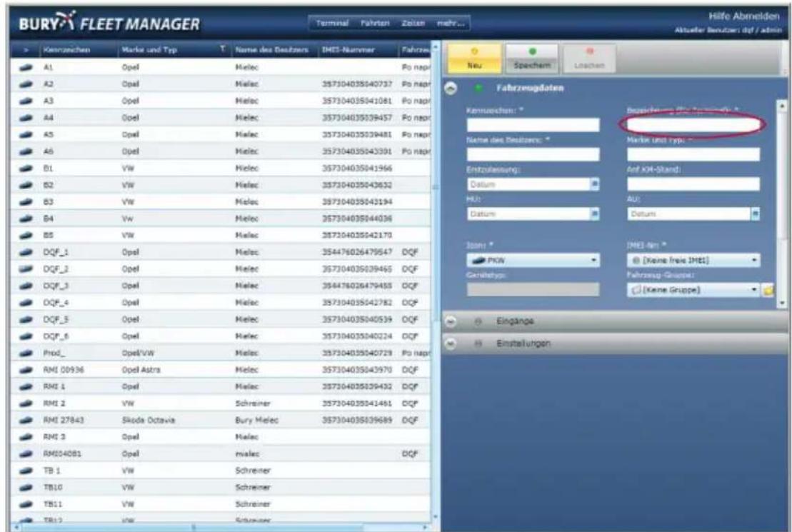Click the gray status icon next to Einstellungen

478,343
